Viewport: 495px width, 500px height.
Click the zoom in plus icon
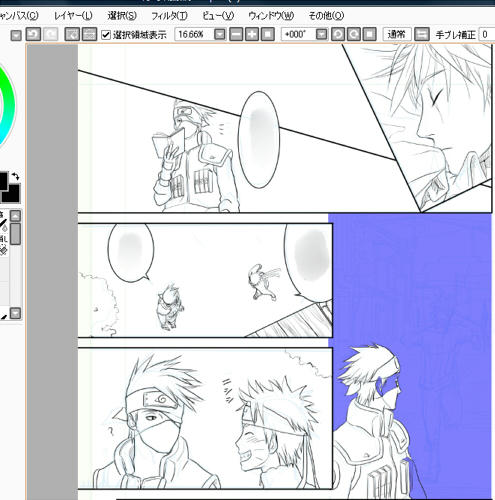(252, 34)
